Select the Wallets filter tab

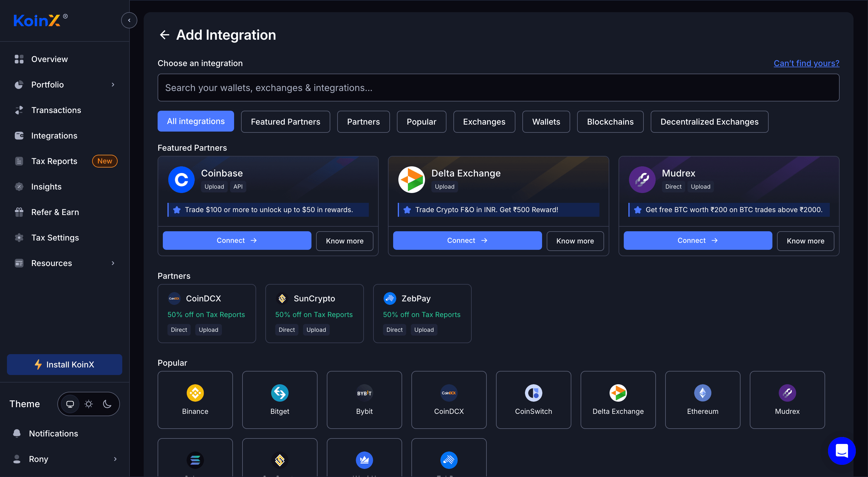click(546, 122)
